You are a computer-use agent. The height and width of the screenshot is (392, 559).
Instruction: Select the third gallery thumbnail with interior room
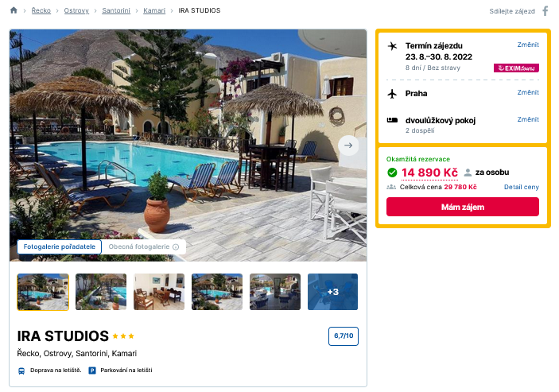(x=159, y=292)
